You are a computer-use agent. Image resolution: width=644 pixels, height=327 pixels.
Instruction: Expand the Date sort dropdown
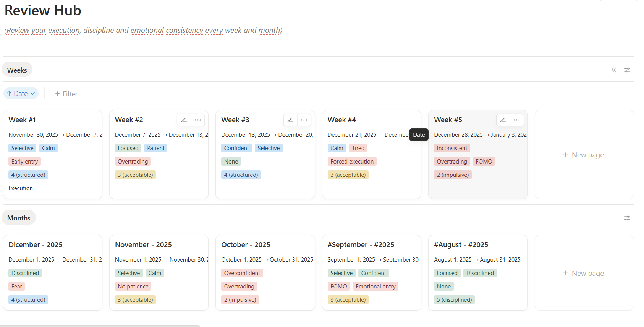(x=21, y=94)
